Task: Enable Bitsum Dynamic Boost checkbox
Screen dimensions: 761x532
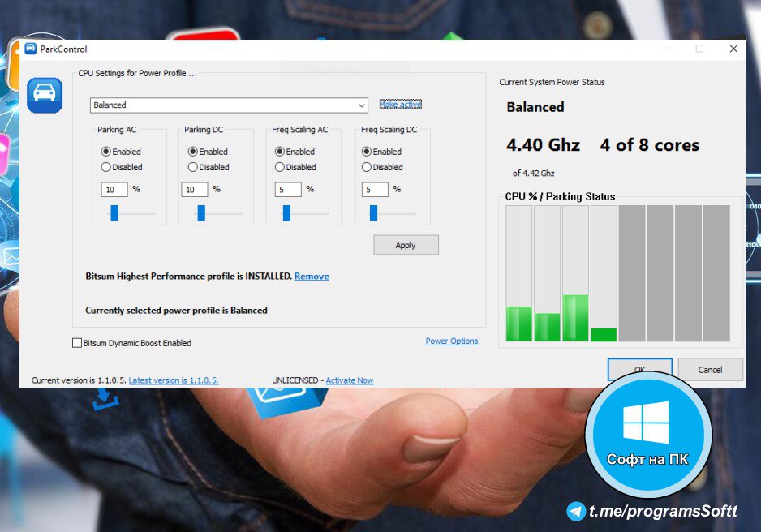Action: (x=77, y=343)
